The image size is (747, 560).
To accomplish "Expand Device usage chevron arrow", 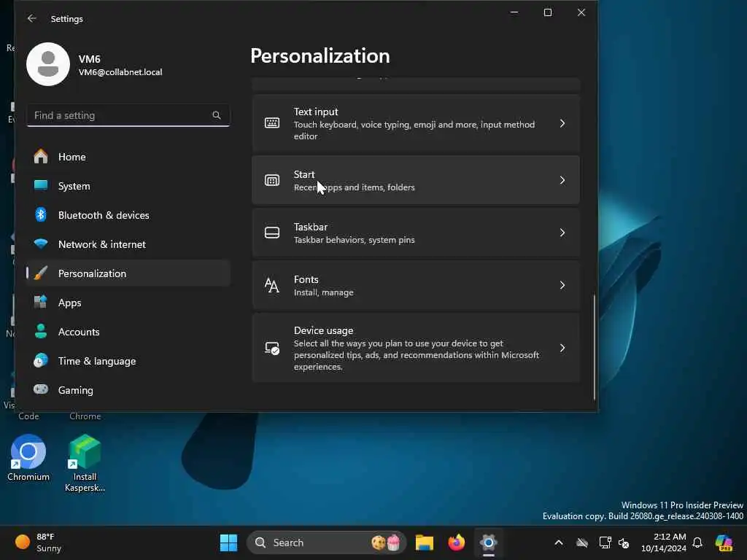I will 562,348.
